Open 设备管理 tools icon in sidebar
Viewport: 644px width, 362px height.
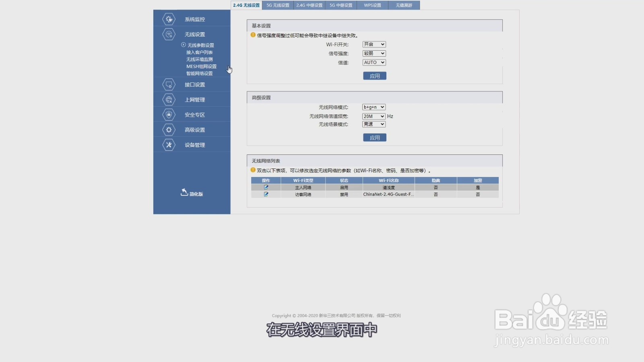pos(169,145)
